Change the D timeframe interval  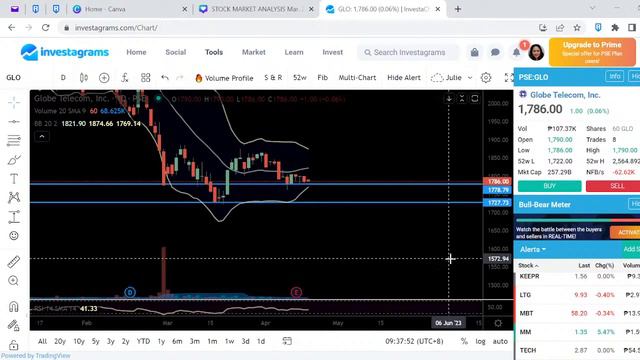click(x=63, y=78)
